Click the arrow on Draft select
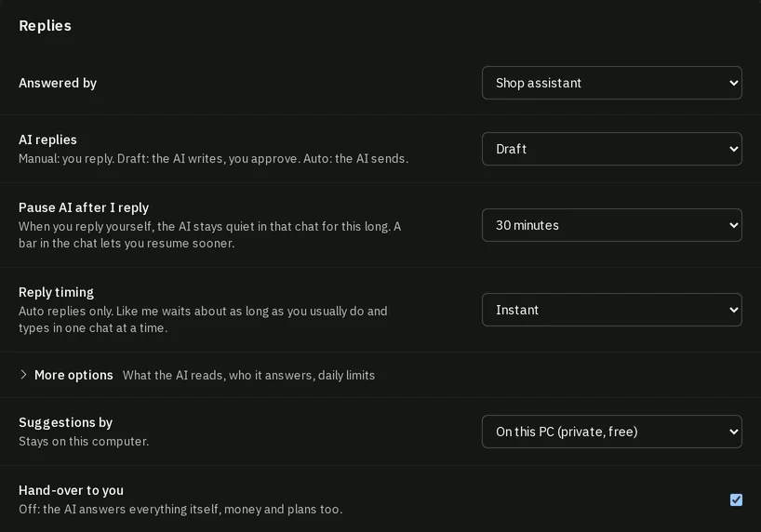 pos(733,149)
